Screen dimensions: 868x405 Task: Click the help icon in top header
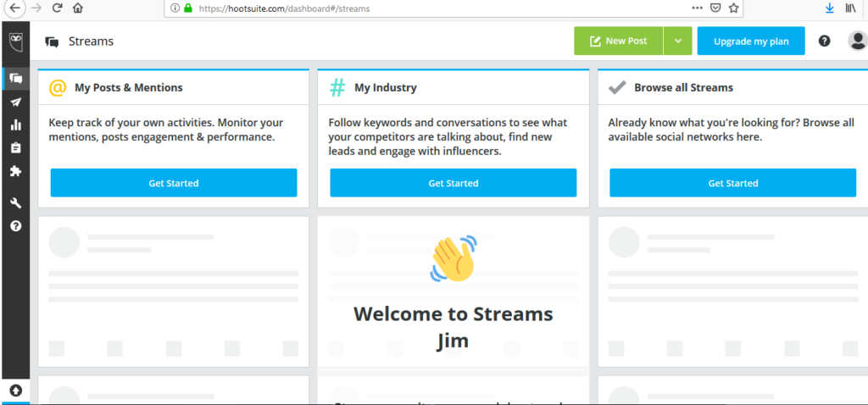tap(824, 41)
